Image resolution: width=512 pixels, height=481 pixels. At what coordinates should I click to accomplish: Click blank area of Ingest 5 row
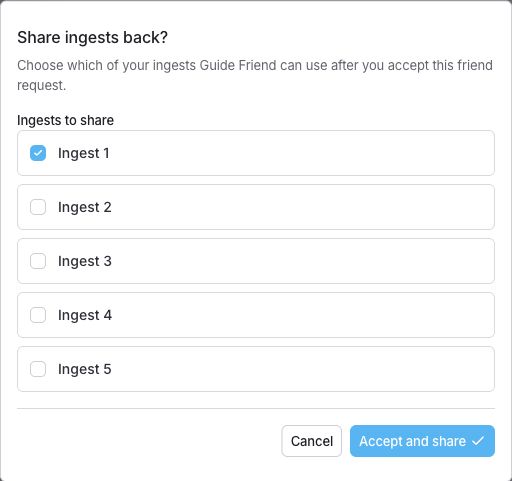(300, 369)
